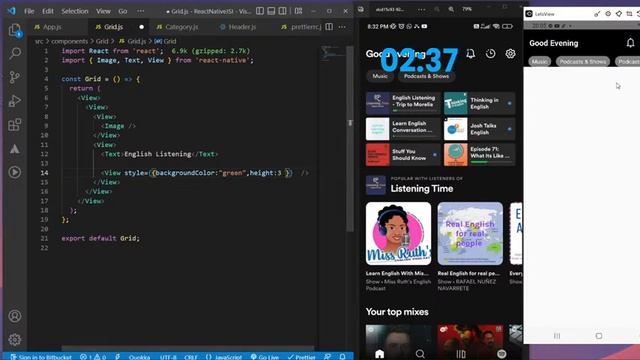Open the View menu
This screenshot has width=640, height=360.
(103, 11)
